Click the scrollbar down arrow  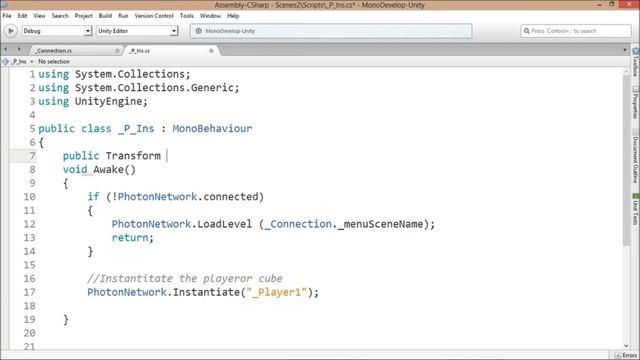[x=626, y=346]
